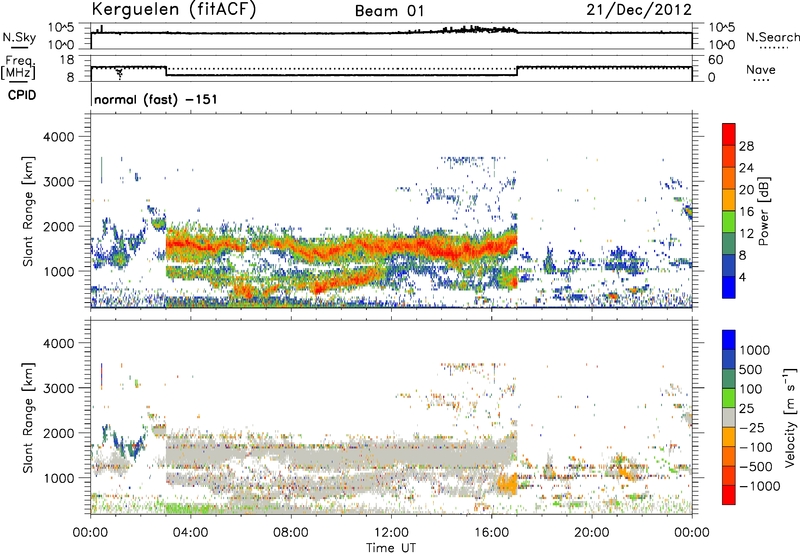Click the Nave legend label

pos(761,69)
